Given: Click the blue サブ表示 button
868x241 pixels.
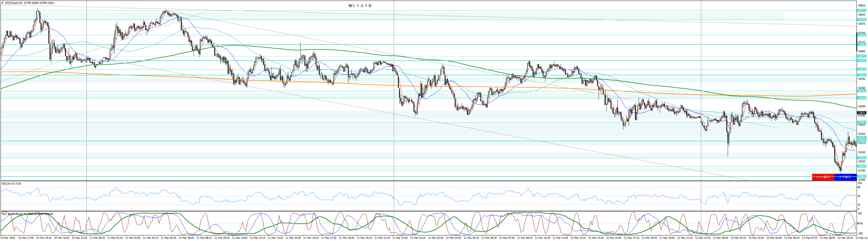Looking at the screenshot, I should [x=845, y=177].
